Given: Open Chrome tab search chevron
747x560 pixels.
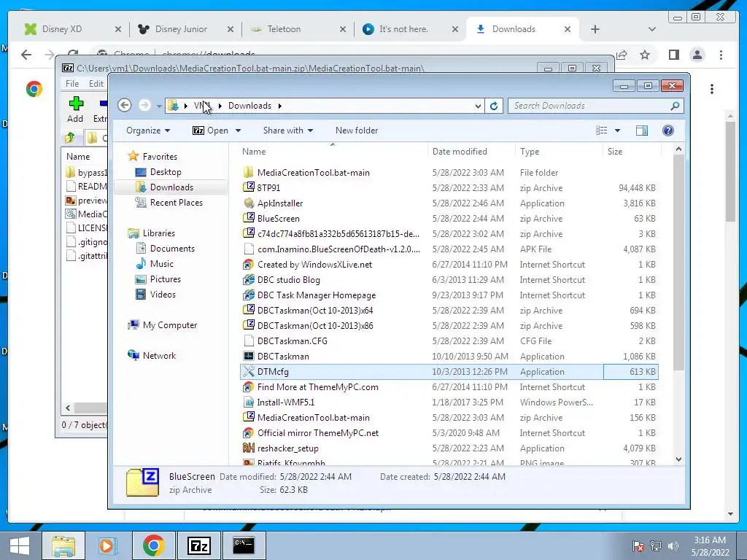Looking at the screenshot, I should 651,29.
